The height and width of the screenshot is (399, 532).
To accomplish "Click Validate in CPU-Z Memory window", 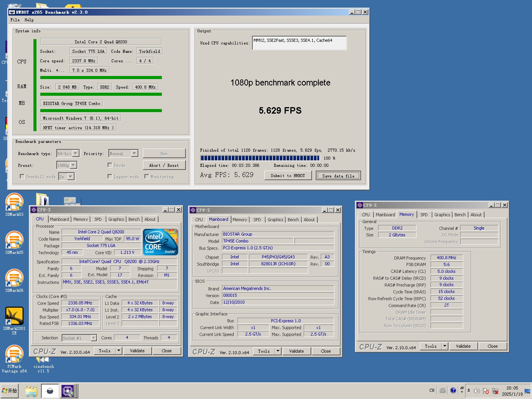I will (463, 346).
